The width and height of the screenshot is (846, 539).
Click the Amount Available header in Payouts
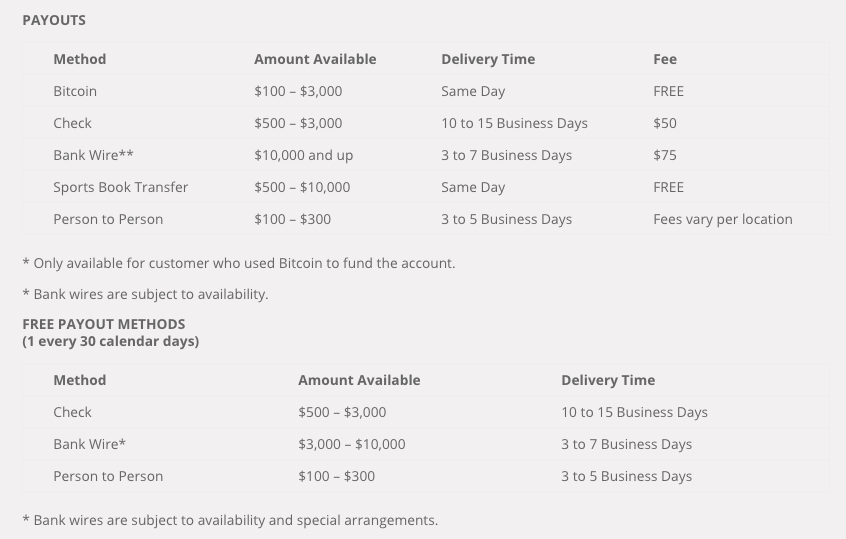315,59
